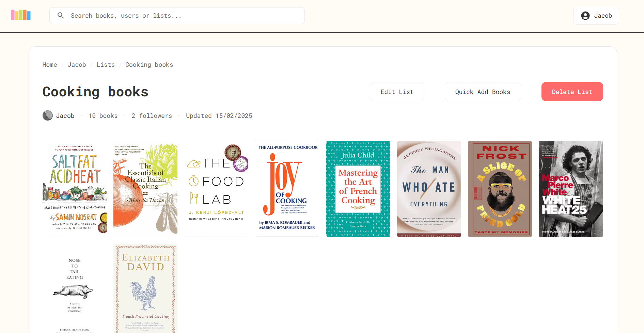
Task: Open the Nose to Tail Eating cover
Action: (75, 288)
